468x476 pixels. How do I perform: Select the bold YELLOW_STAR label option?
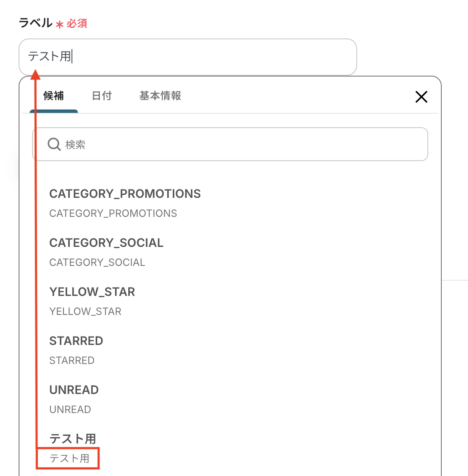[x=92, y=292]
